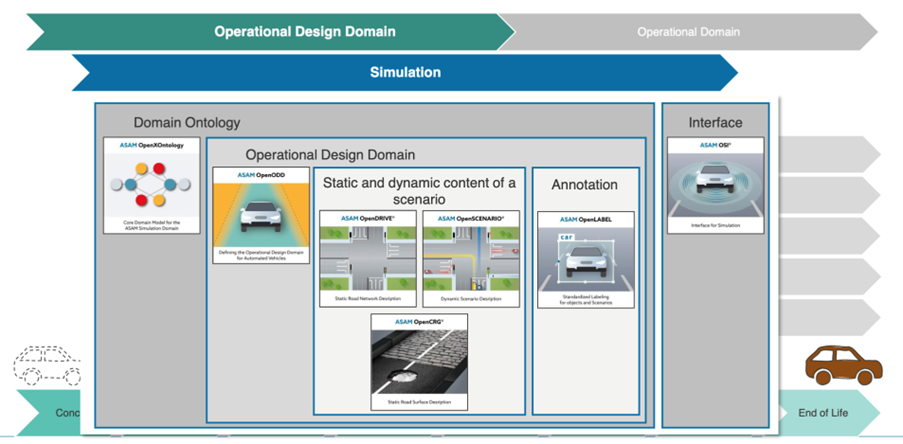The width and height of the screenshot is (903, 444).
Task: Click 'Static and dynamic content of a scenario' heading
Action: coord(419,191)
